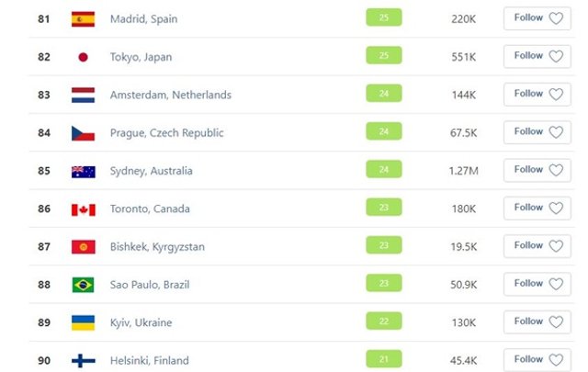Click the Canada flag icon
Image resolution: width=588 pixels, height=372 pixels.
pyautogui.click(x=83, y=209)
